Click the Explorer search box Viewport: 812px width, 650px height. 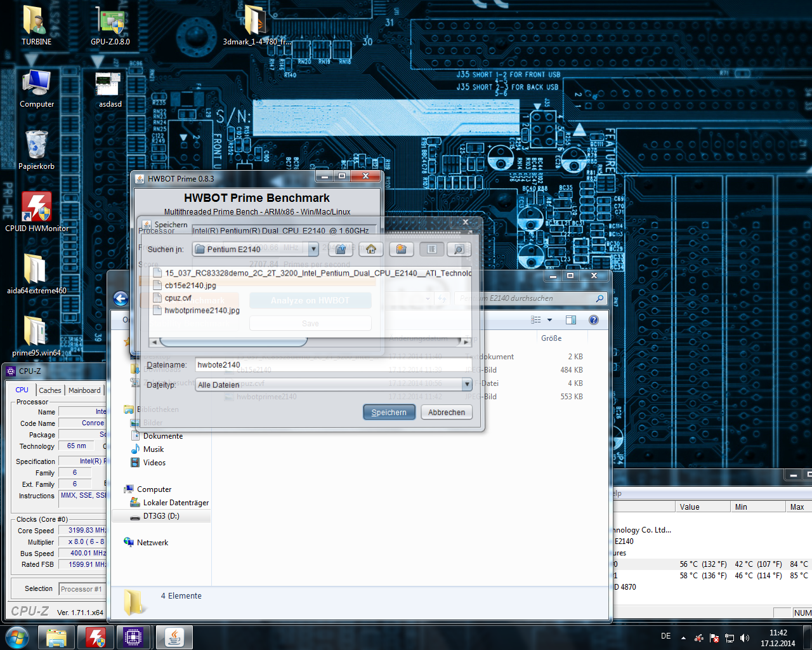(x=530, y=298)
